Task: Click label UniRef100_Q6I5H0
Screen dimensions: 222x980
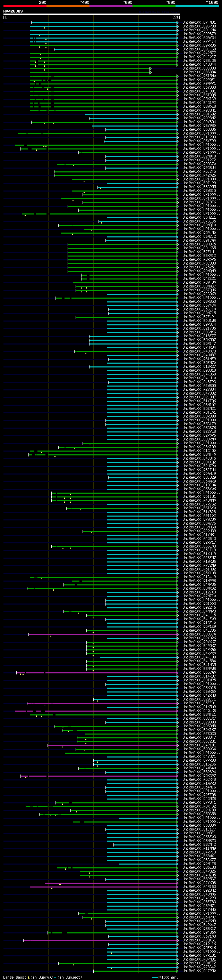Action: [199, 76]
